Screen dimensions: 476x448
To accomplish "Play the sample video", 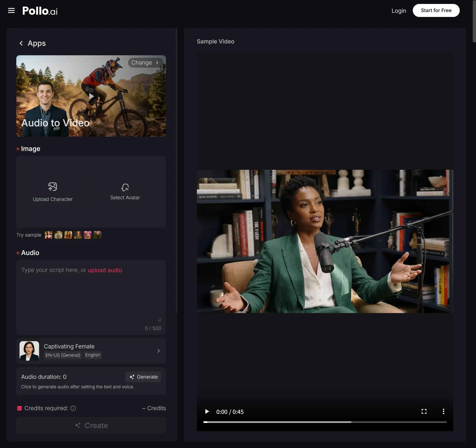I will (x=207, y=411).
